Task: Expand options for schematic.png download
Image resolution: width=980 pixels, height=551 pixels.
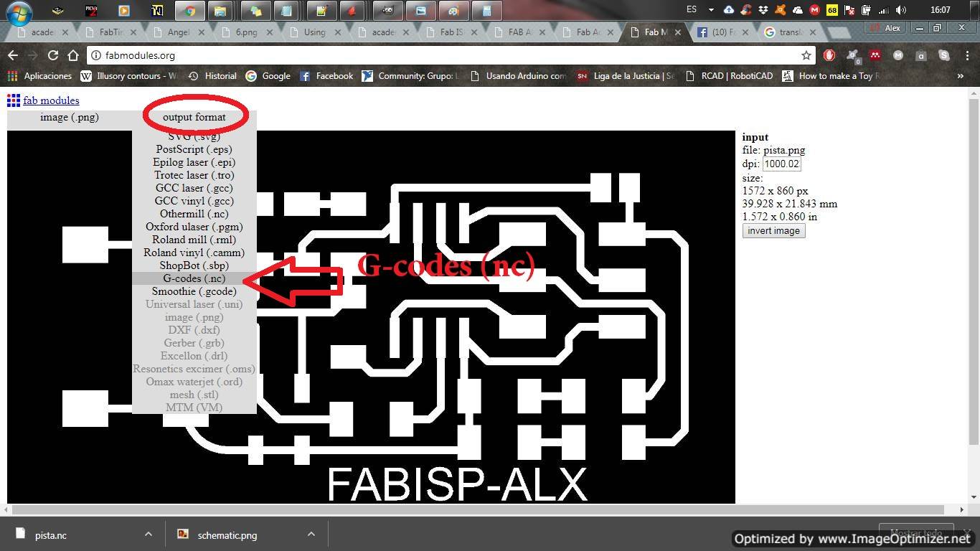Action: coord(311,534)
